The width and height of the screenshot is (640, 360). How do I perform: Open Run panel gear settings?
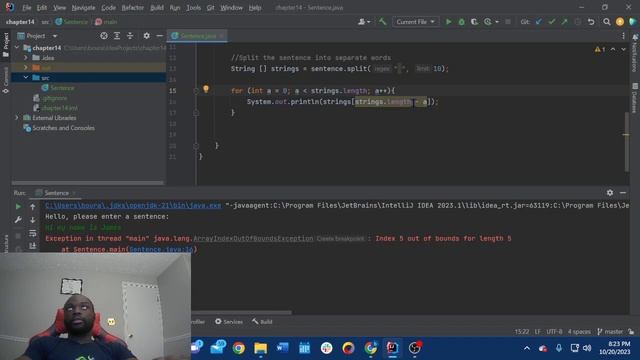(610, 193)
